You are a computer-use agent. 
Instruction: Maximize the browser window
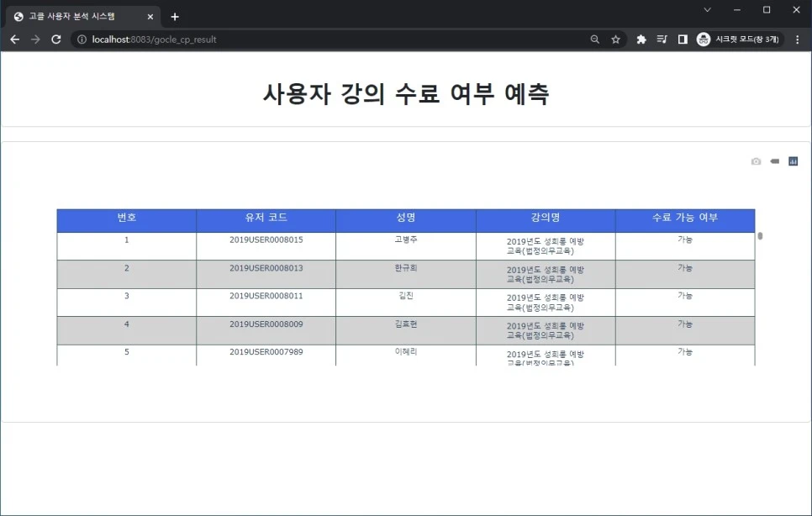click(x=767, y=10)
